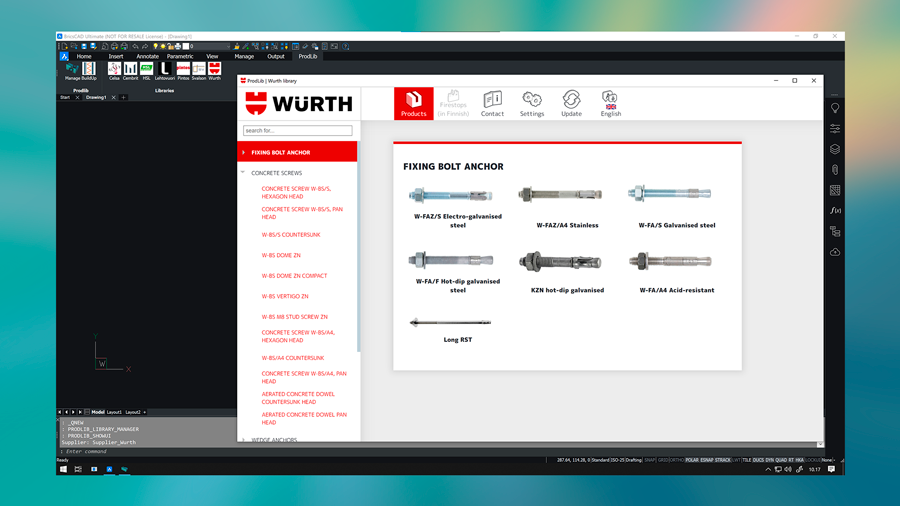This screenshot has height=506, width=900.
Task: Click the search for... input field
Action: pos(297,131)
